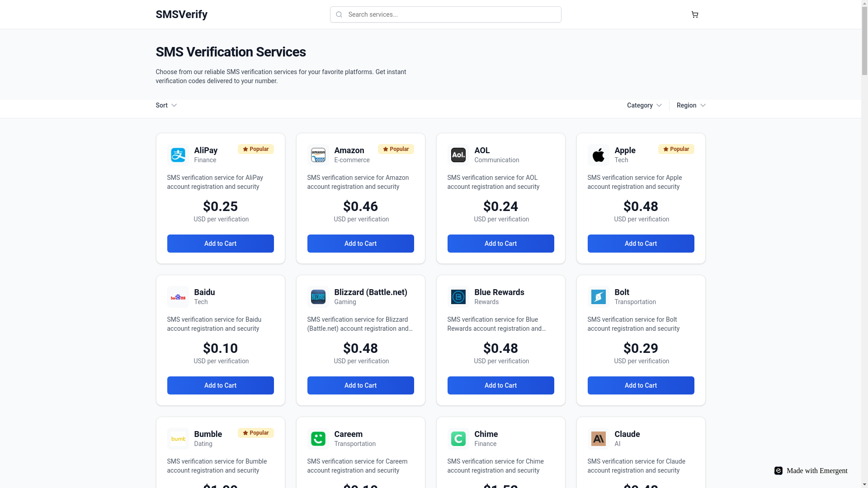
Task: Select the Chime service title
Action: [486, 434]
